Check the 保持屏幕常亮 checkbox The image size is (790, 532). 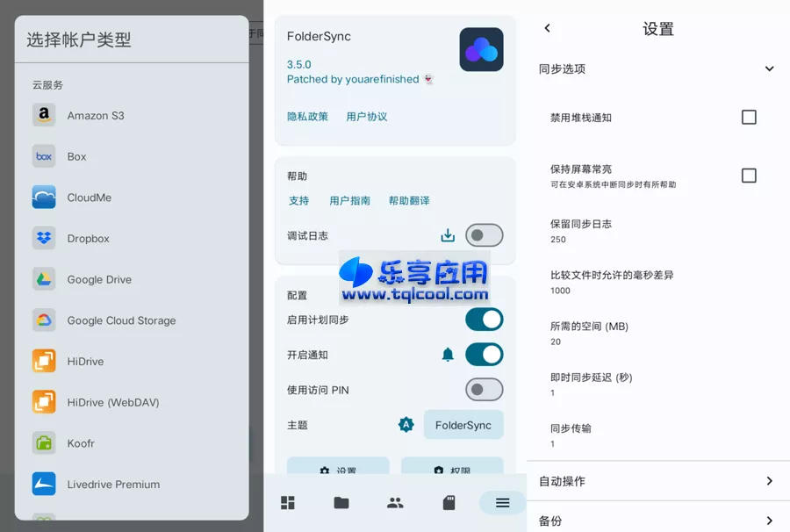point(749,175)
